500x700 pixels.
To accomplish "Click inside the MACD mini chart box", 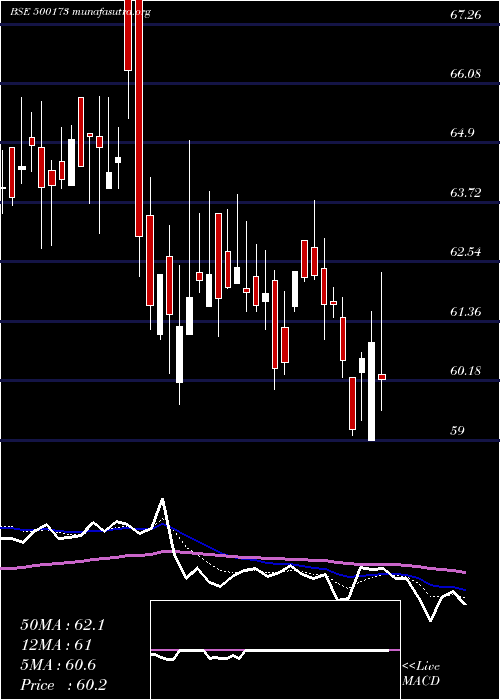I will [275, 650].
